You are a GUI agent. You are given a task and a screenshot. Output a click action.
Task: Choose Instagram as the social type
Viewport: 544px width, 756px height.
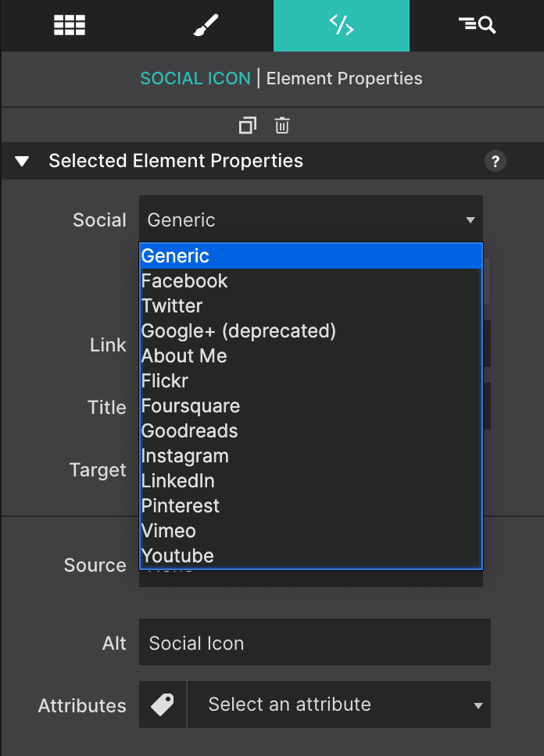(x=185, y=455)
